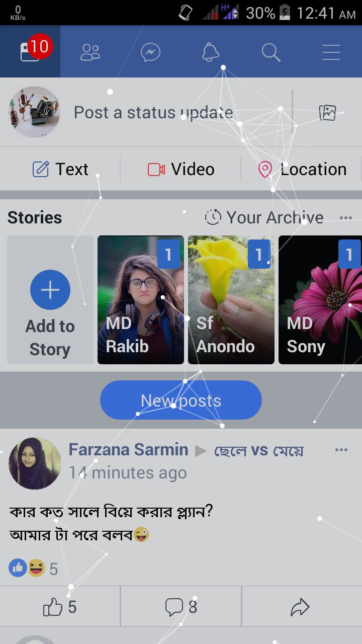This screenshot has height=644, width=362.
Task: Open the Friends requests icon
Action: [90, 52]
